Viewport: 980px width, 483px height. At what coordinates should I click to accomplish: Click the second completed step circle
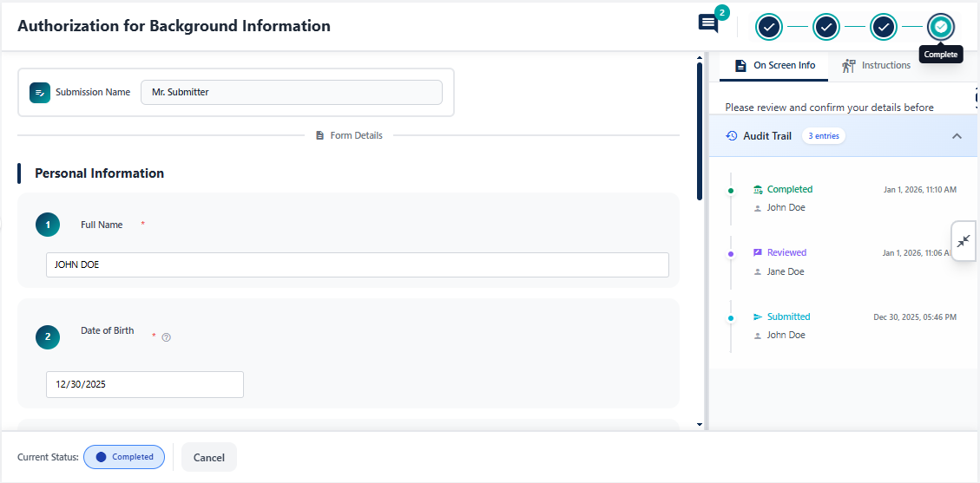coord(825,27)
